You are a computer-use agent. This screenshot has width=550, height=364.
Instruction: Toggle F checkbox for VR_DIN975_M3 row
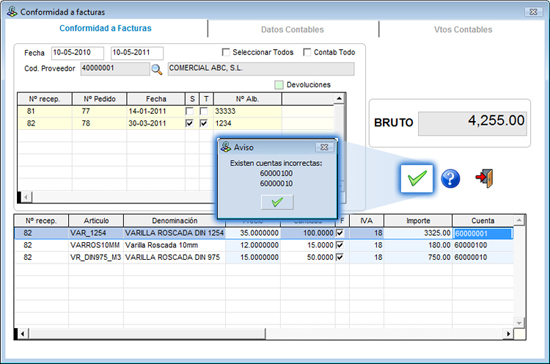point(340,257)
